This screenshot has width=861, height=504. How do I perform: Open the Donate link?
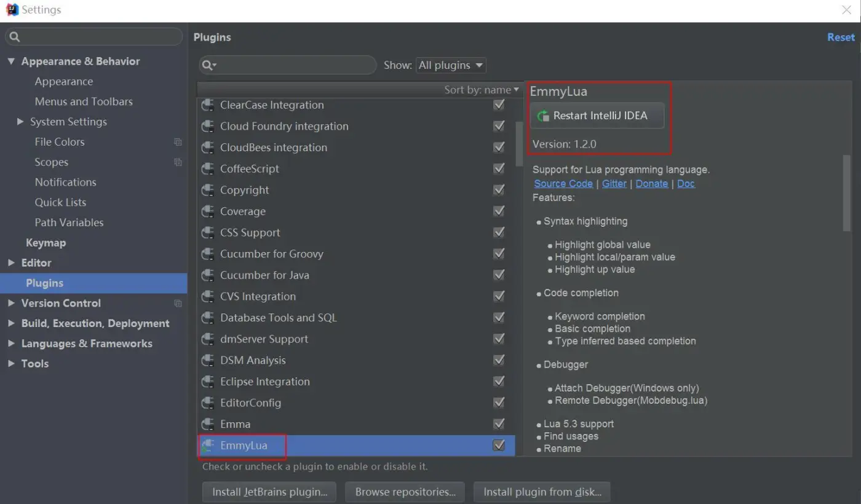[652, 184]
